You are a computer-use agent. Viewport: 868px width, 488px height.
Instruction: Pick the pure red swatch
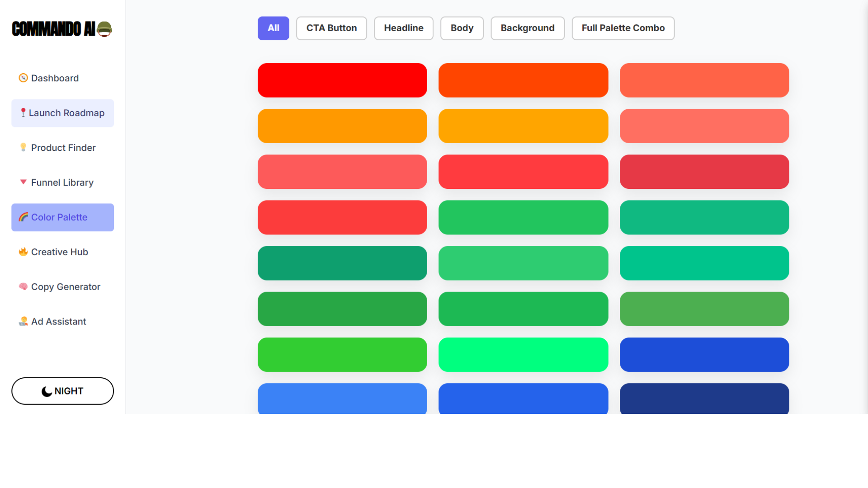(x=342, y=80)
